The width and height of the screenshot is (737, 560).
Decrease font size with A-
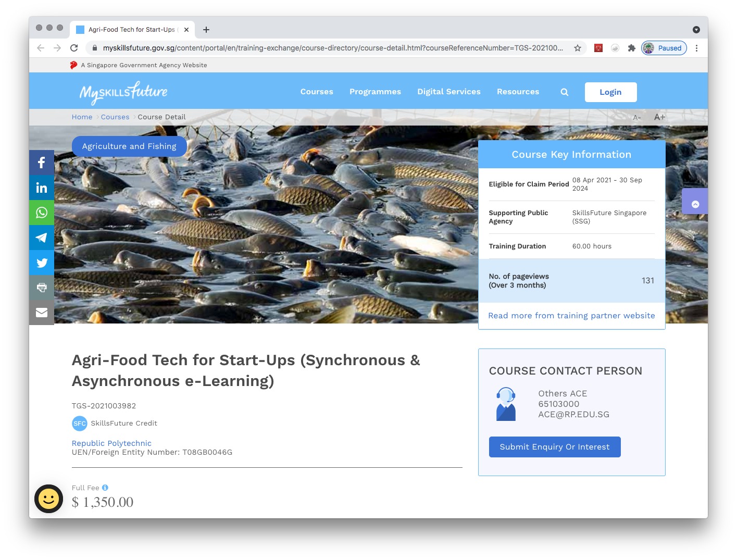pos(636,118)
